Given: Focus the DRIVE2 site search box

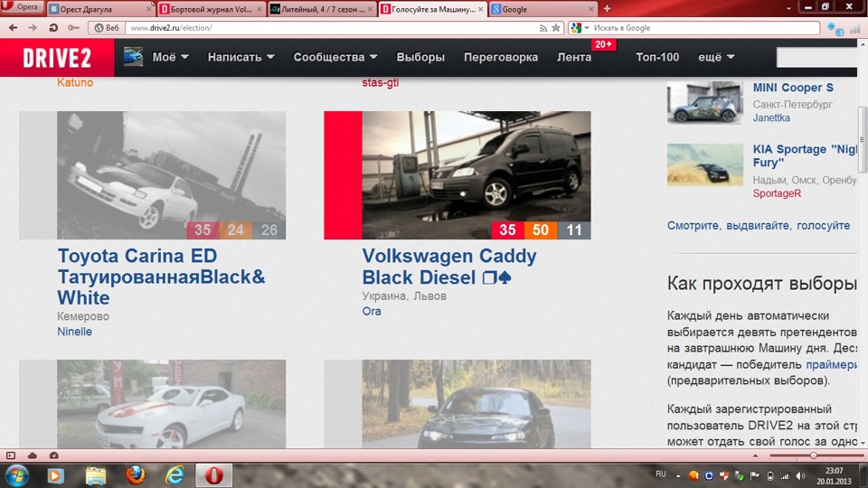Looking at the screenshot, I should click(817, 58).
